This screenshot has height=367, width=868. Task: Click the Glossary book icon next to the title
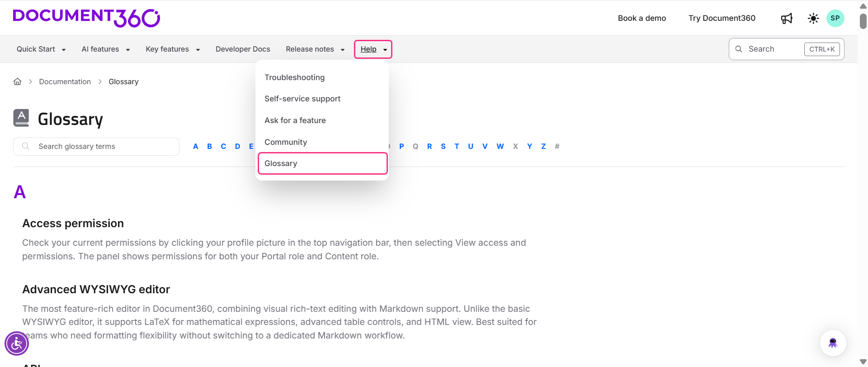pos(21,118)
